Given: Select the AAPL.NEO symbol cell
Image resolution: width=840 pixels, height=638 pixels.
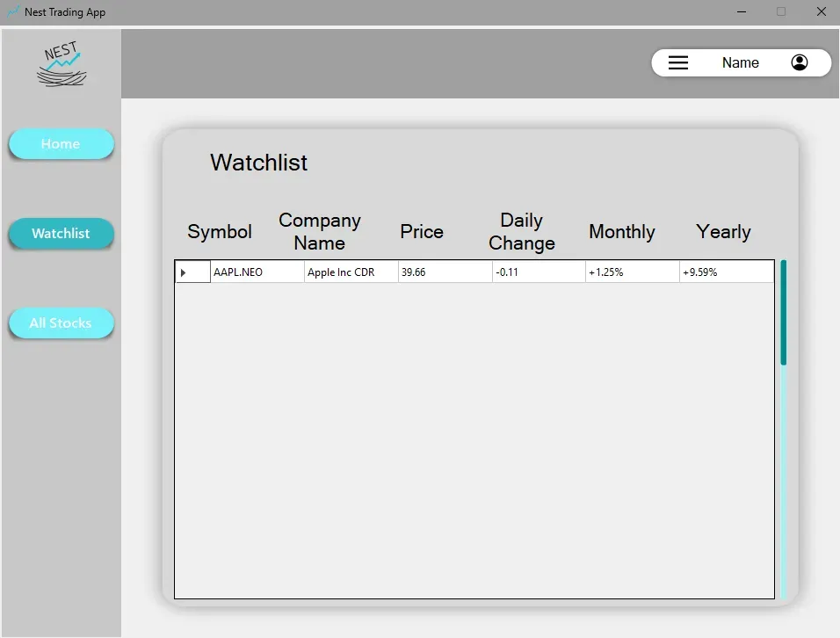Looking at the screenshot, I should click(x=257, y=272).
